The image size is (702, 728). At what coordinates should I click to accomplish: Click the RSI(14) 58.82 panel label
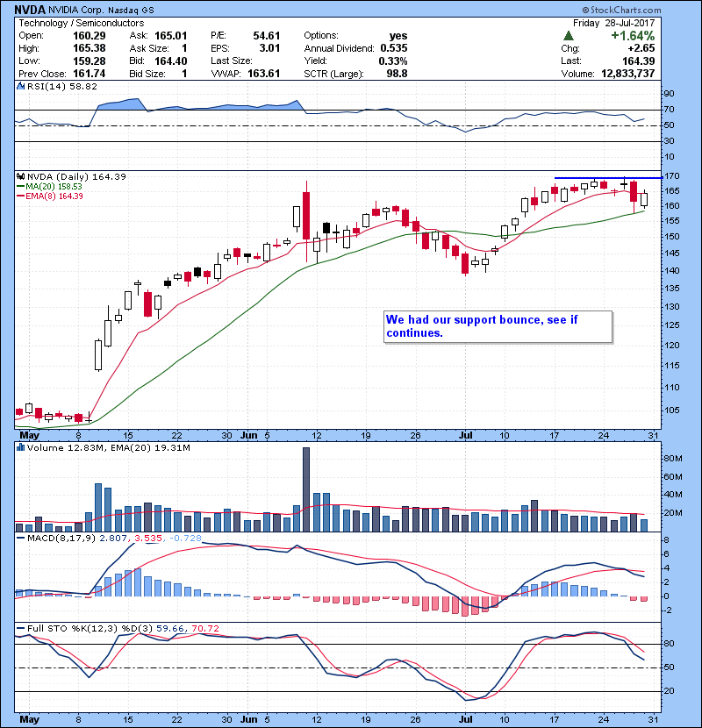[62, 86]
